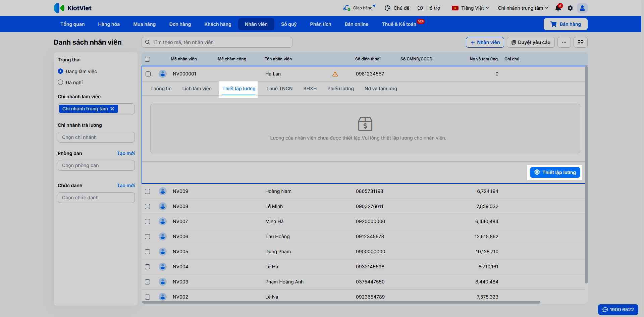Image resolution: width=644 pixels, height=317 pixels.
Task: Click the KiotViet logo
Action: [x=72, y=8]
